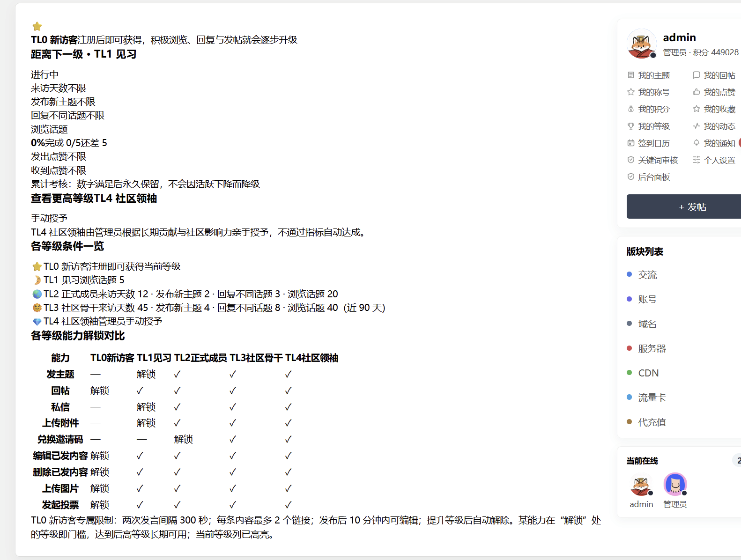Click the diamond emoji beside TL4 社区领袖

37,322
